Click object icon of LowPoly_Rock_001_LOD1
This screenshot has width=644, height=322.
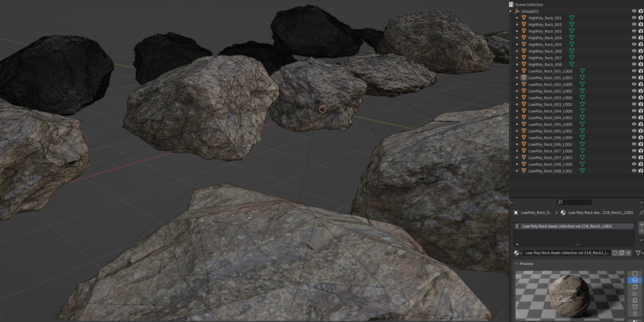click(524, 78)
